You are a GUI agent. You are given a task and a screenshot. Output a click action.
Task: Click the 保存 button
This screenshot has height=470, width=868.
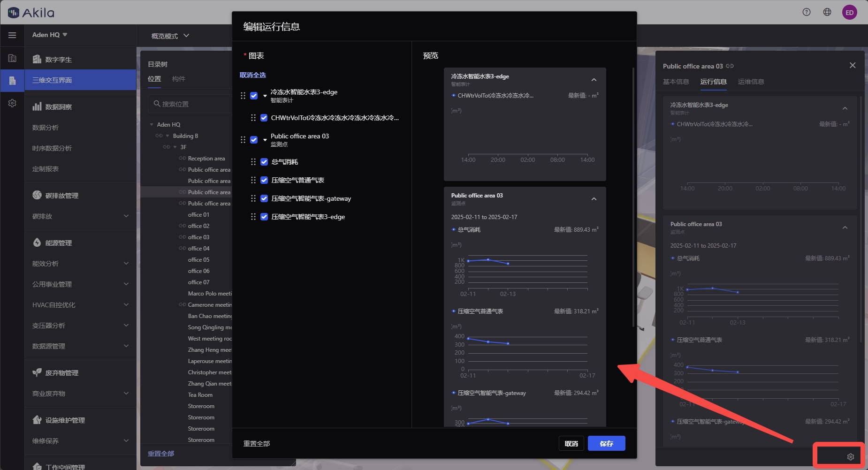click(x=607, y=443)
